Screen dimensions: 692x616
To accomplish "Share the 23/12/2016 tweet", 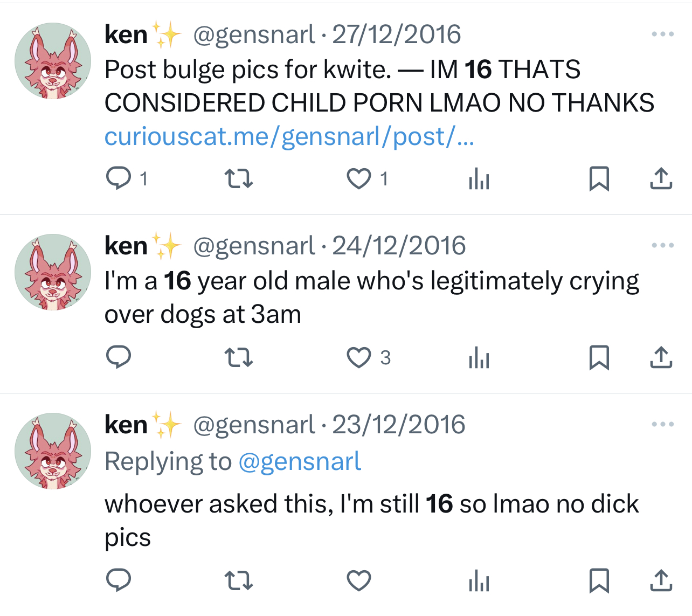I will tap(661, 581).
